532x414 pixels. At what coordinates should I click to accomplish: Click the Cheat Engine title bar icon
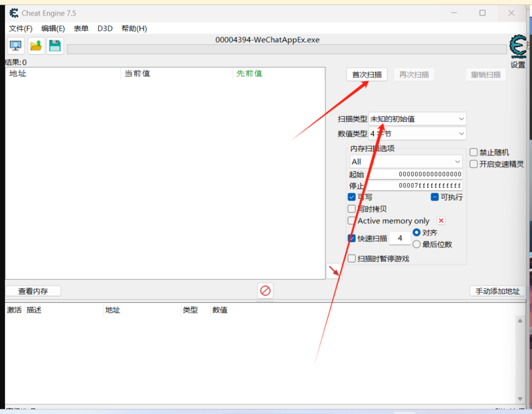tap(14, 13)
